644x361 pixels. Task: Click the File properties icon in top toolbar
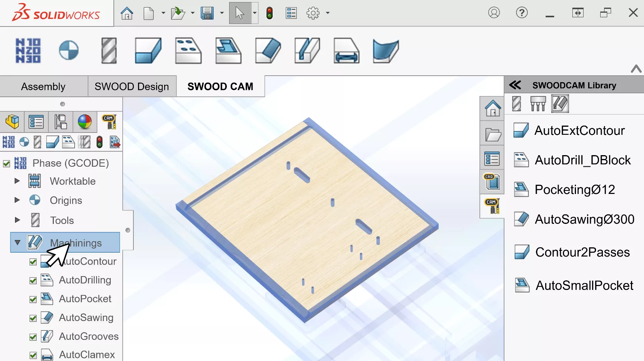(x=291, y=13)
